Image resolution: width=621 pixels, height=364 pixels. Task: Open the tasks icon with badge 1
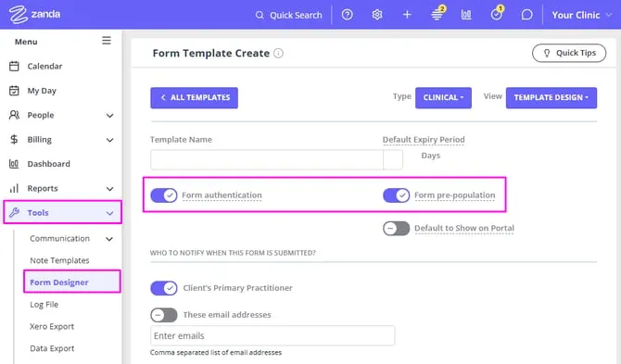pos(497,14)
